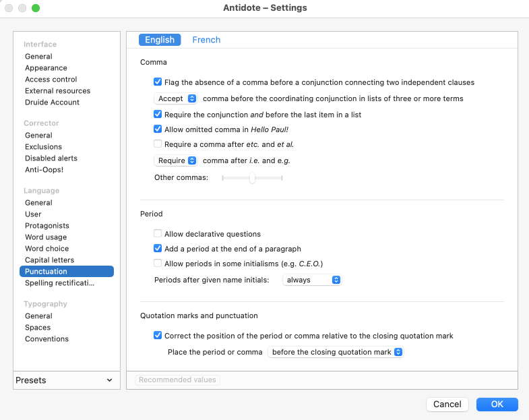Click the 'Other commas' slider
Viewport: 529px width, 420px height.
point(252,178)
